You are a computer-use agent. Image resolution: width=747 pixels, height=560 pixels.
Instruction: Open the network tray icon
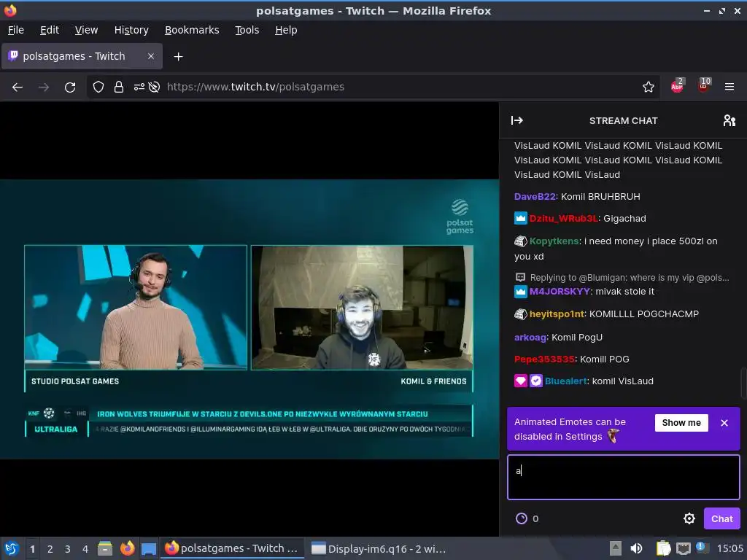(683, 548)
